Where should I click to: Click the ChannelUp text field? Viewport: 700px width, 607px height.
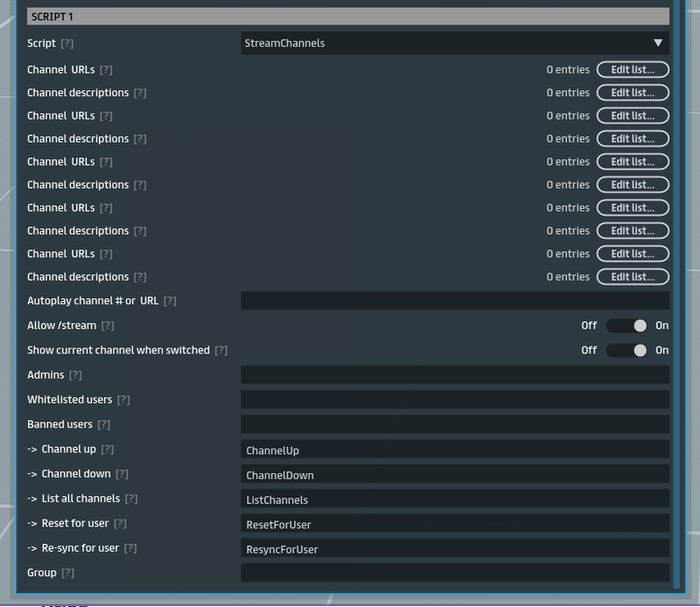point(455,450)
